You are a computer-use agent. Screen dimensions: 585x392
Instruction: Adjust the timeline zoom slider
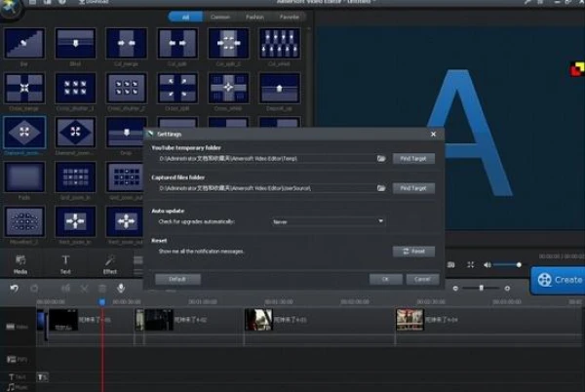pyautogui.click(x=482, y=288)
